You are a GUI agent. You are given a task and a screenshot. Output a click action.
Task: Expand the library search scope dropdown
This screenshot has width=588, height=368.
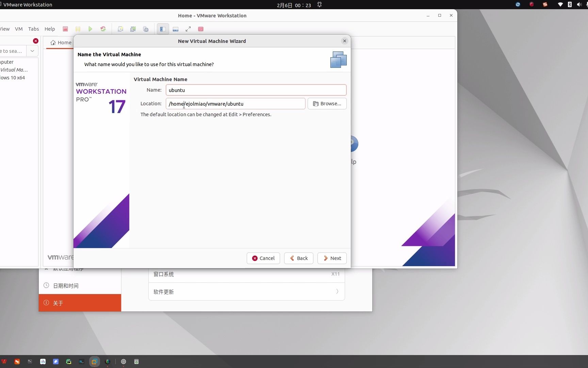[32, 51]
